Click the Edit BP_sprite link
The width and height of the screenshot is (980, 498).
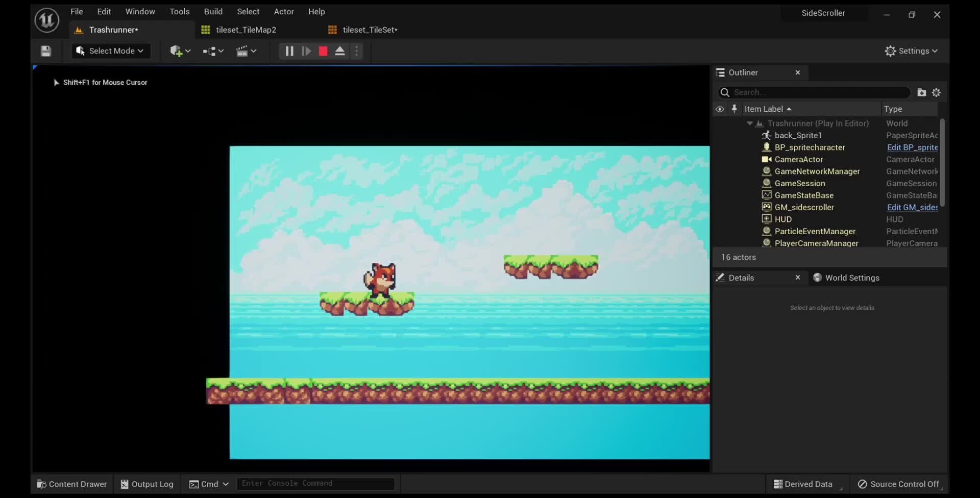pos(912,147)
